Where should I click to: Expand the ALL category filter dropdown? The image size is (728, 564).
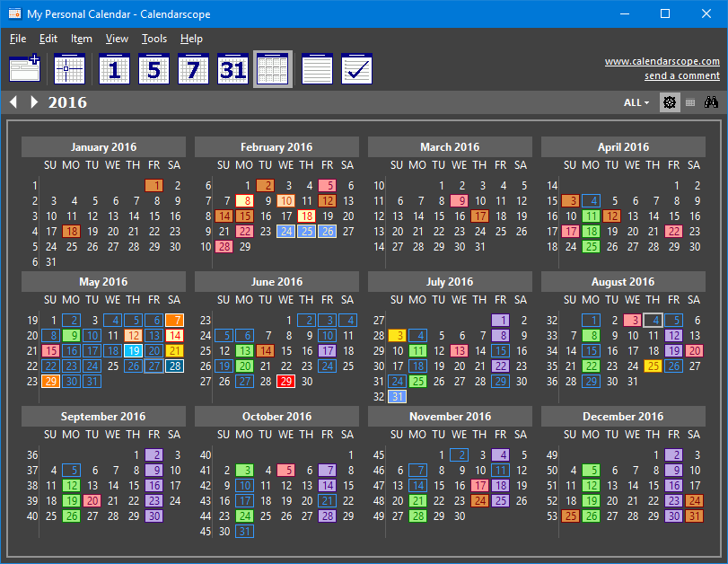coord(636,102)
